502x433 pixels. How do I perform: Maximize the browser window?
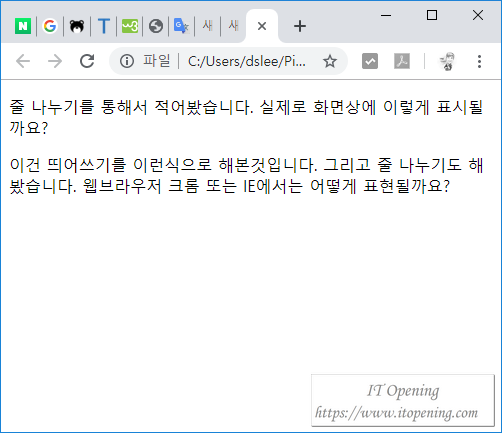pyautogui.click(x=432, y=15)
